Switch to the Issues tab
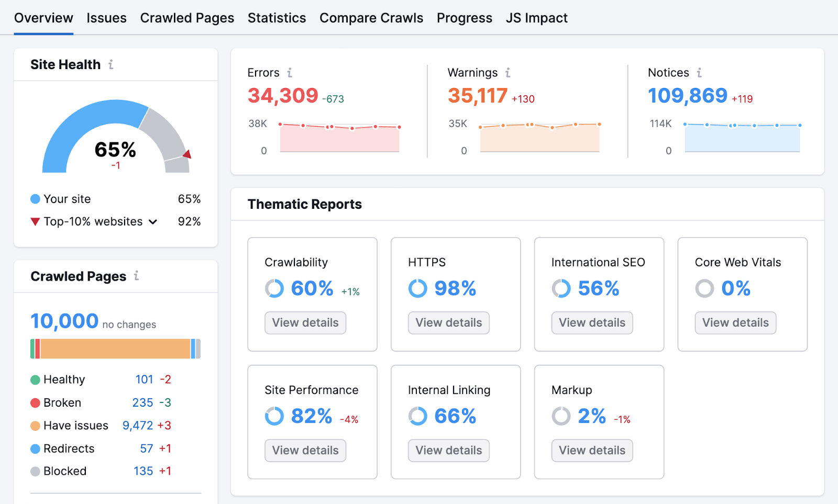This screenshot has width=838, height=504. click(106, 17)
